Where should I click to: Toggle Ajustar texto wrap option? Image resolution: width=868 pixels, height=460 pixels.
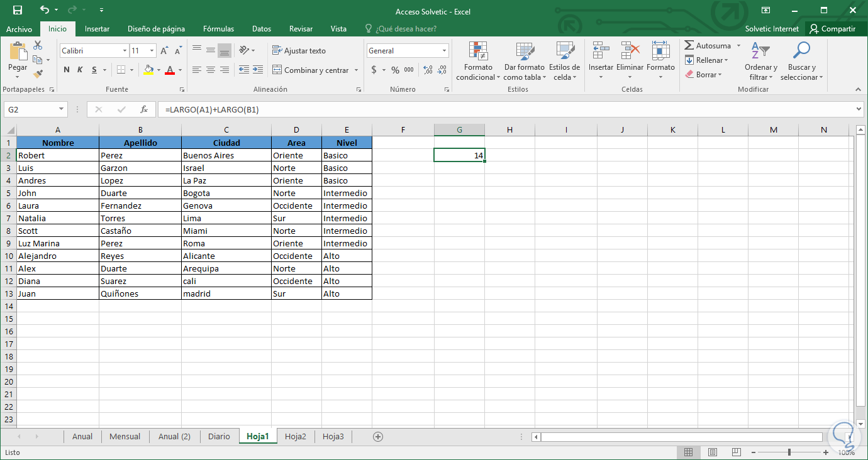pos(299,51)
